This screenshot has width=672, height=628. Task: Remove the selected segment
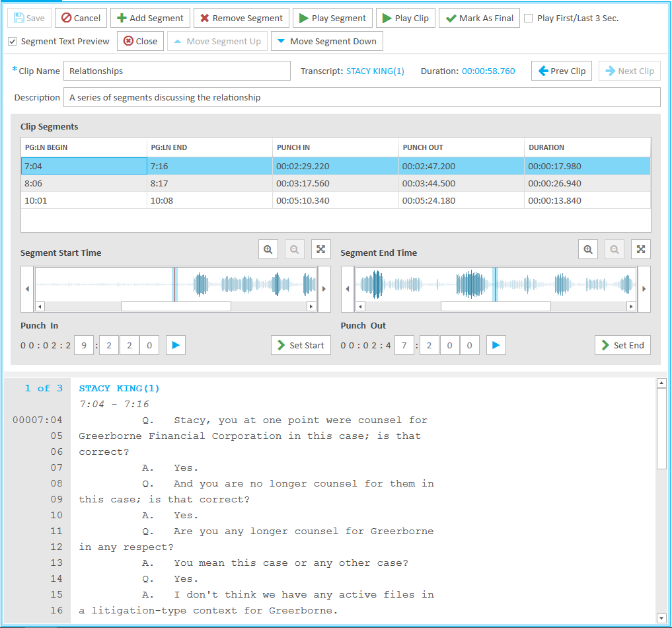click(241, 18)
